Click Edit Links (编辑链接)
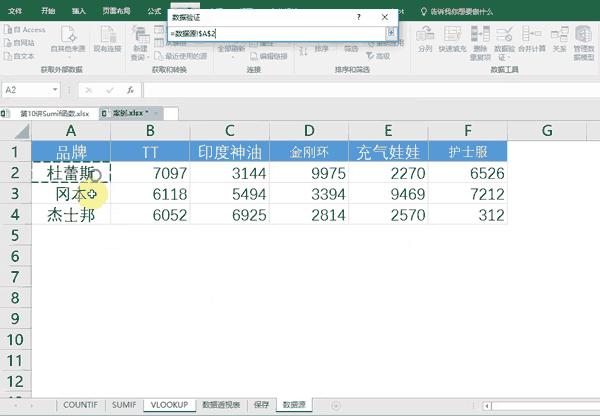 pos(269,56)
